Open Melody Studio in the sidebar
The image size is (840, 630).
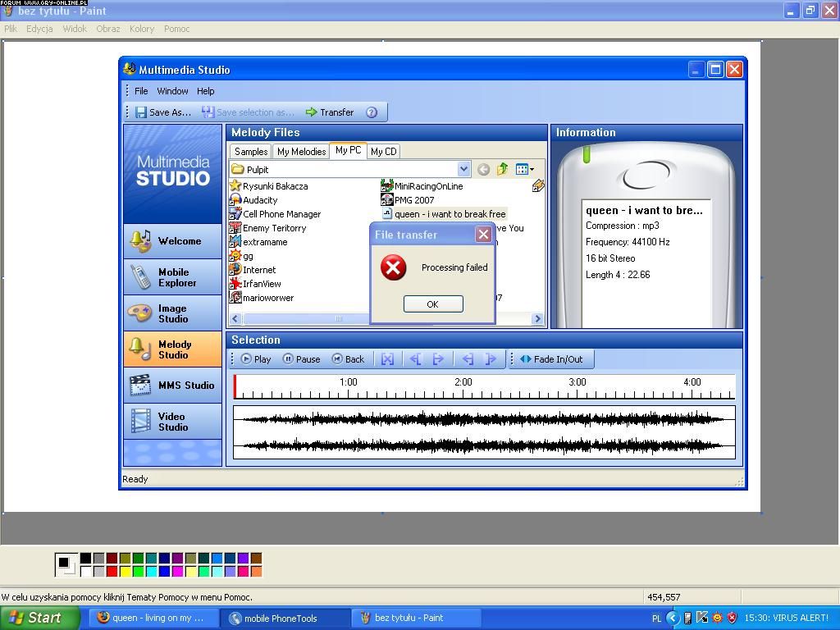[172, 349]
